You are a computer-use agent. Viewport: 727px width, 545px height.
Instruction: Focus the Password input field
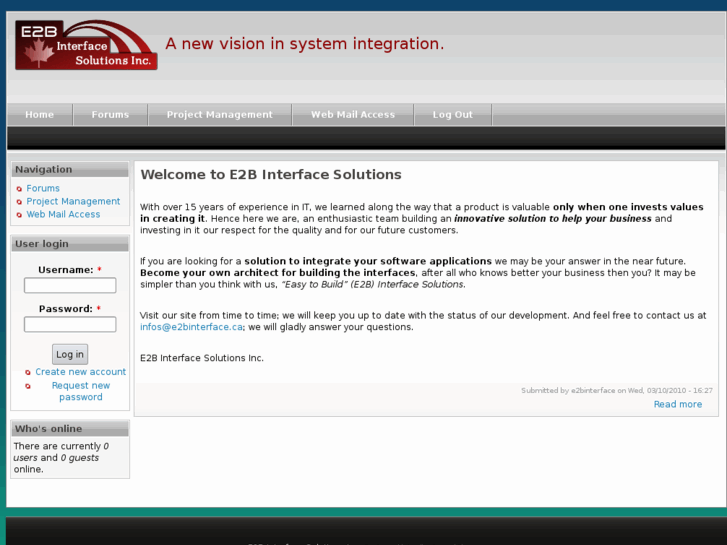click(70, 324)
